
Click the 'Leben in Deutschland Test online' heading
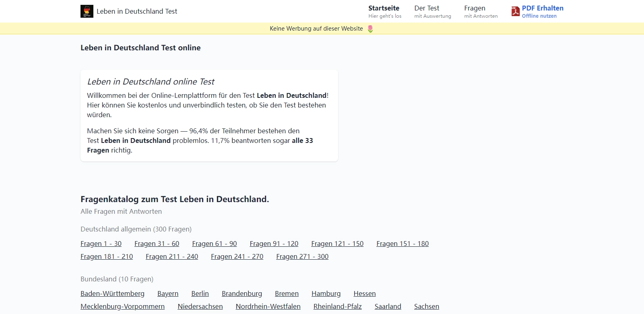point(140,48)
